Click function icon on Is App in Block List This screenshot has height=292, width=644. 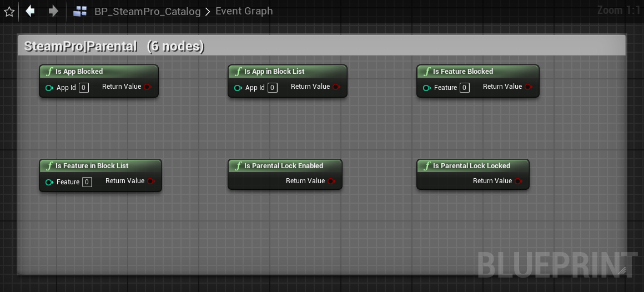click(x=238, y=72)
